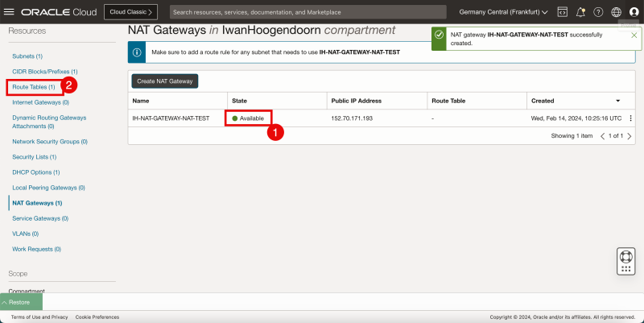Image resolution: width=644 pixels, height=323 pixels.
Task: Click the info icon in the route rule banner
Action: click(x=137, y=52)
